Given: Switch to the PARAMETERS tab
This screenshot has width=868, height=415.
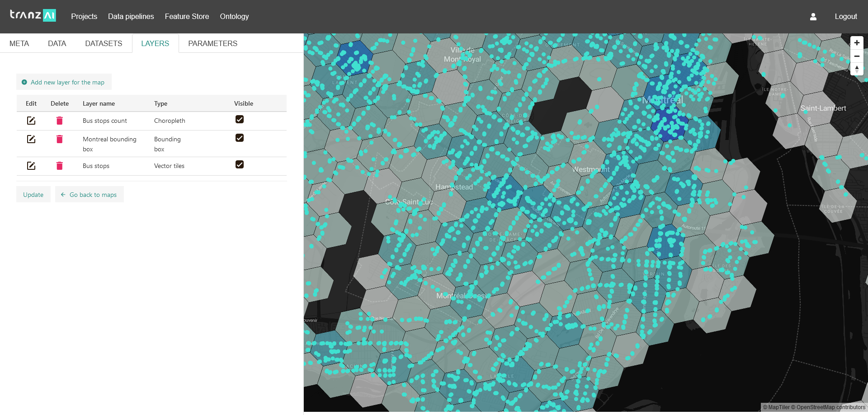Looking at the screenshot, I should coord(212,43).
